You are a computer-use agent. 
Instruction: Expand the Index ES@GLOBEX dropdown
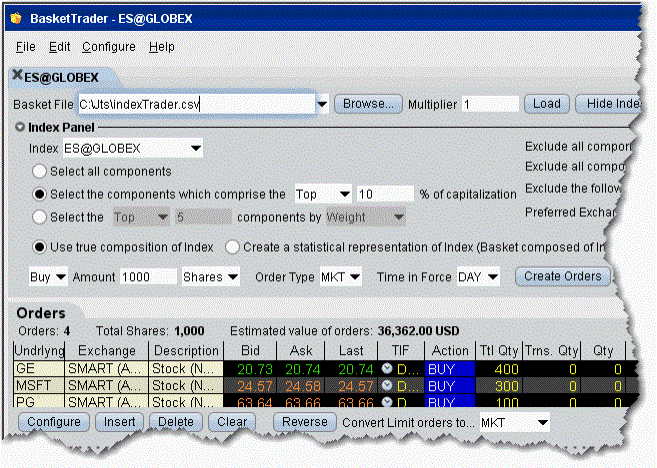194,149
